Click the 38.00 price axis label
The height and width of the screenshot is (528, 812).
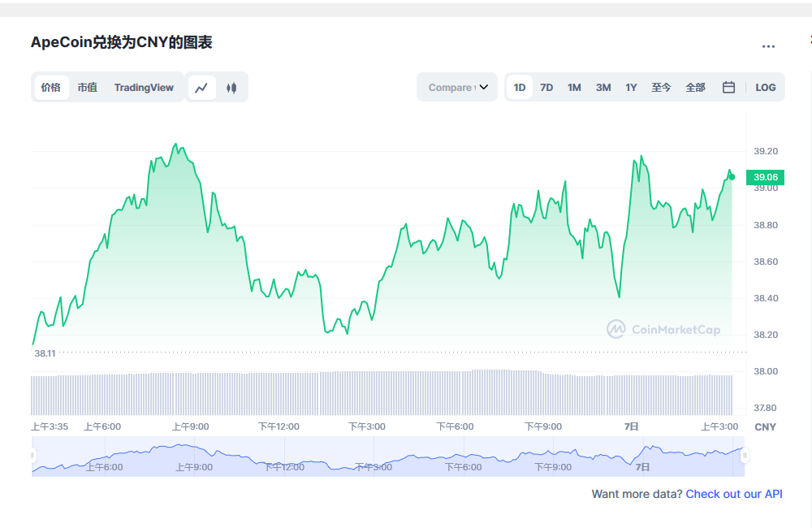tap(766, 371)
